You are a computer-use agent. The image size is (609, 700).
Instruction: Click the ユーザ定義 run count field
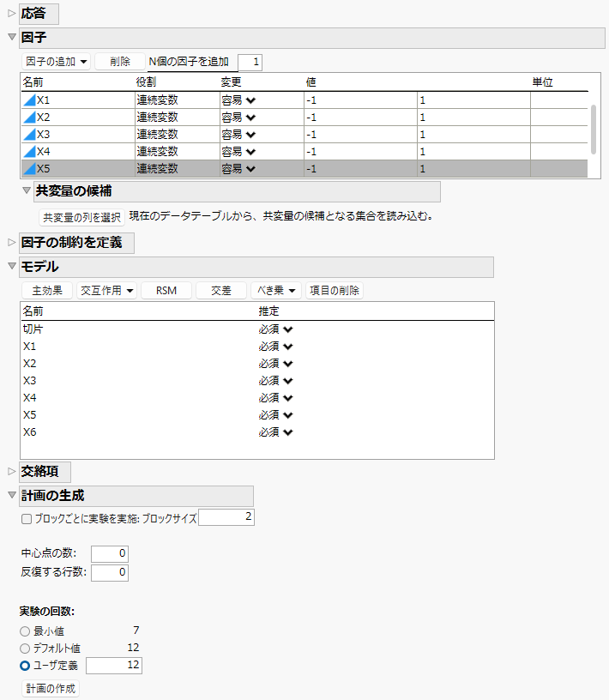tap(114, 665)
